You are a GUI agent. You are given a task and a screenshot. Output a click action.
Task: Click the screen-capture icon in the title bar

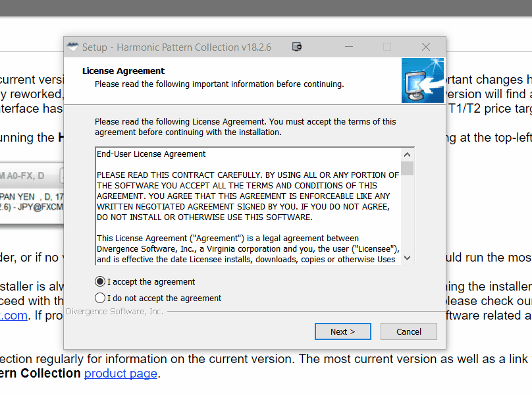[297, 47]
